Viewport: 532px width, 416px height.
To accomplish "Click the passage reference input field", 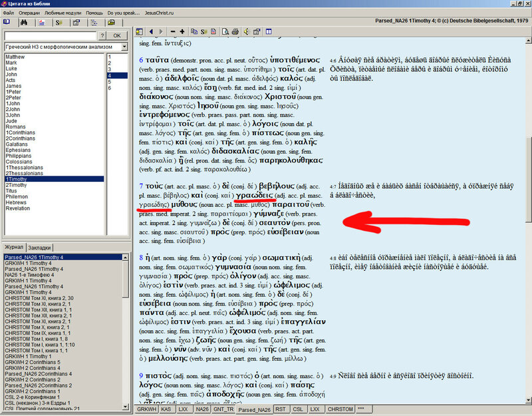I will (x=50, y=35).
